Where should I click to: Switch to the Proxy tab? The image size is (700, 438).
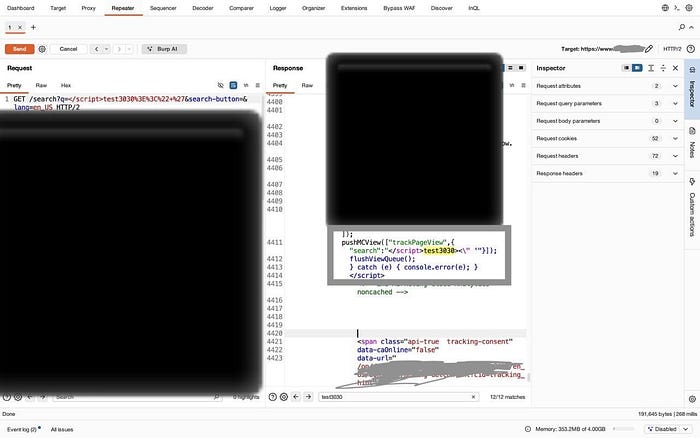point(88,8)
